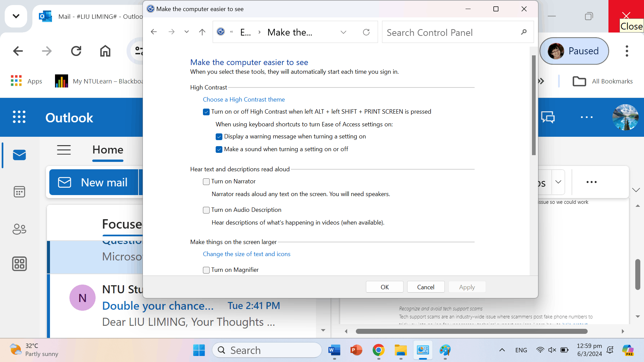Screen dimensions: 644x362
Task: Open recent locations dropdown arrow
Action: (186, 32)
